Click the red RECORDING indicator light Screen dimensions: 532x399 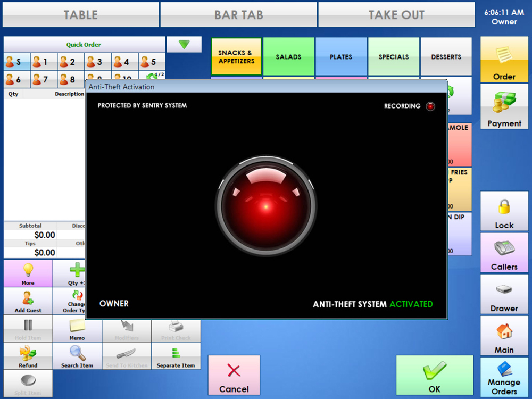coord(430,106)
